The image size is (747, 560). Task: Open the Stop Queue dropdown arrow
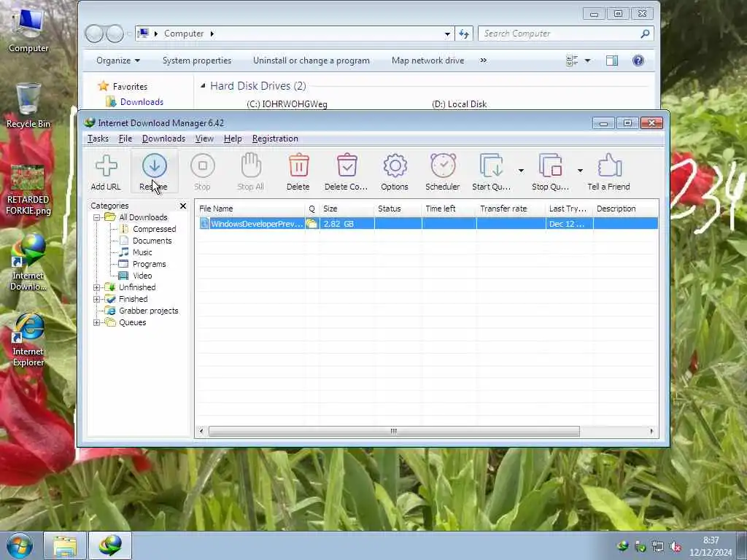coord(580,171)
